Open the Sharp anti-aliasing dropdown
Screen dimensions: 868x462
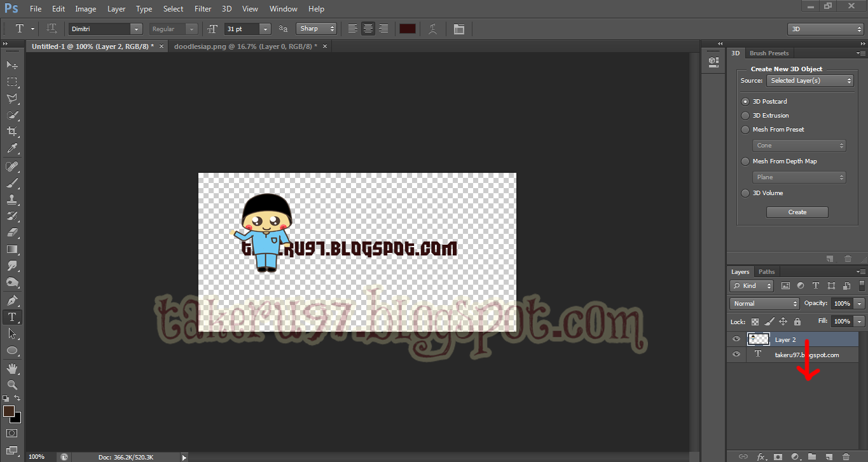coord(317,29)
